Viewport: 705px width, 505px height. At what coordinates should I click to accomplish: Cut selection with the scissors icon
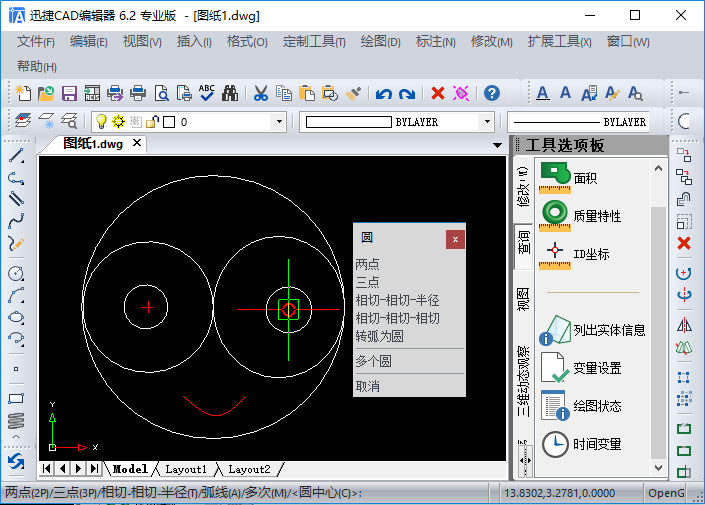[x=261, y=93]
